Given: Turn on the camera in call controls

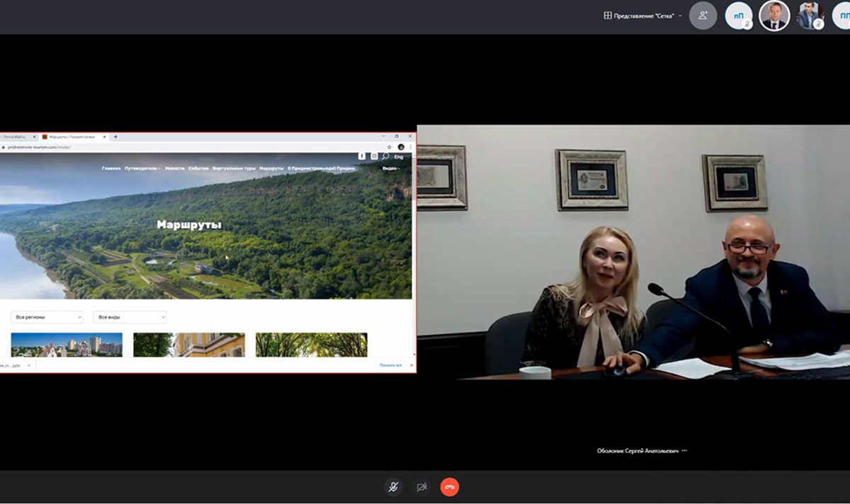Looking at the screenshot, I should (421, 487).
